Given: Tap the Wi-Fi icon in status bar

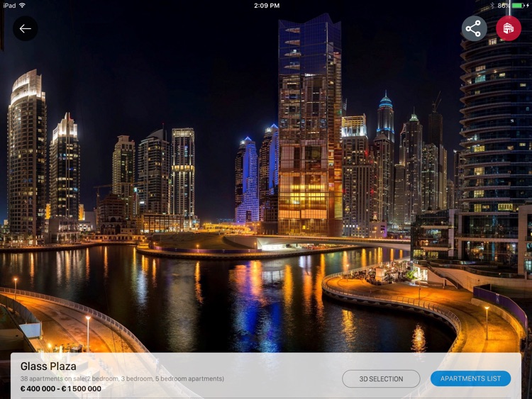Looking at the screenshot, I should [x=22, y=6].
